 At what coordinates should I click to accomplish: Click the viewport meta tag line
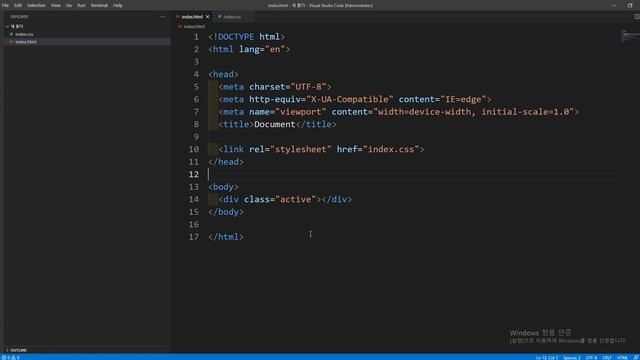(x=398, y=112)
